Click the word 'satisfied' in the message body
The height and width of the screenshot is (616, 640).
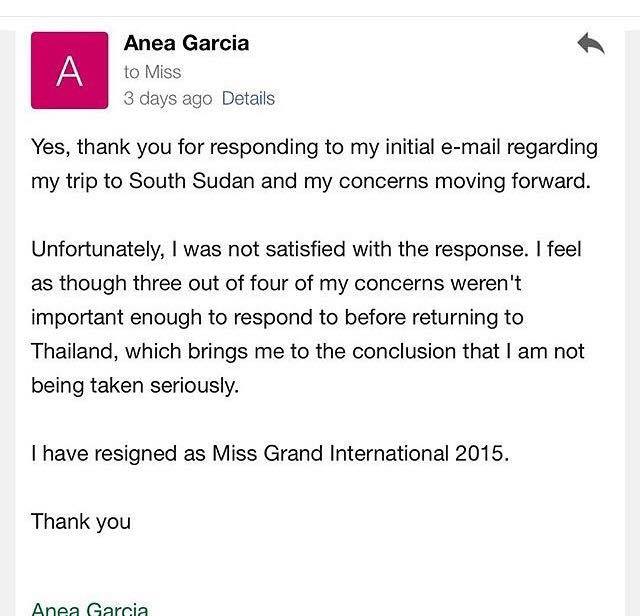[305, 249]
